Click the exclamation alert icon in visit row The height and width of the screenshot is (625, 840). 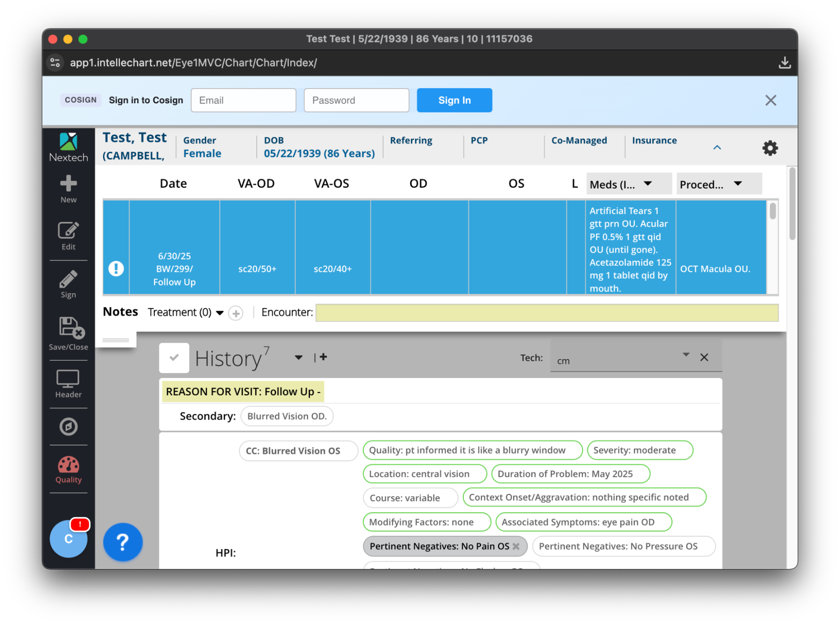[x=116, y=268]
